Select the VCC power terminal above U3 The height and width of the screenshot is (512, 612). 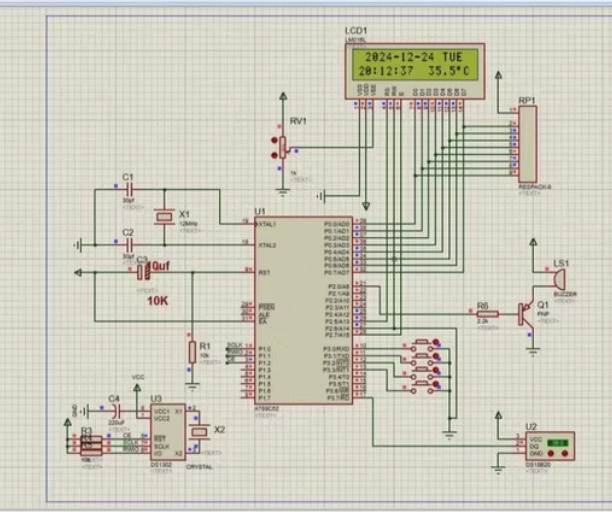pyautogui.click(x=137, y=388)
